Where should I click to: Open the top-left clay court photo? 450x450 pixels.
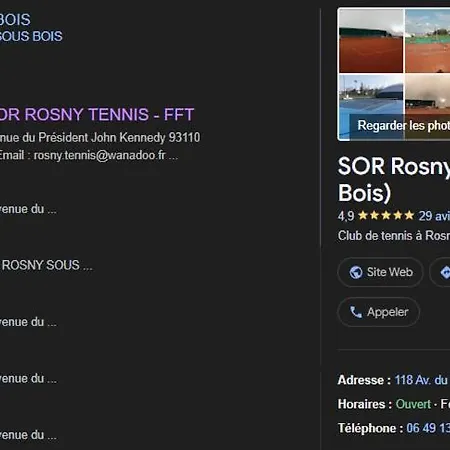click(x=371, y=40)
